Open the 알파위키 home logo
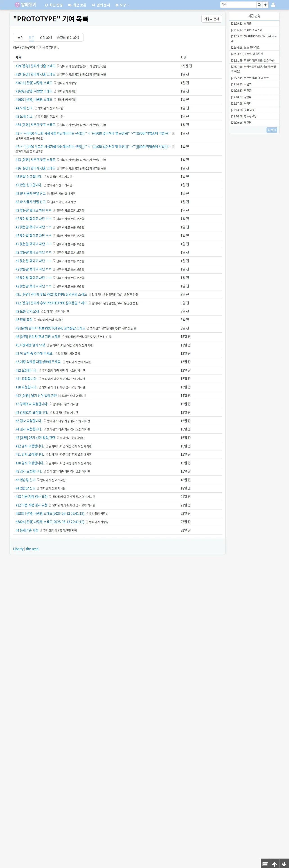 26,5
